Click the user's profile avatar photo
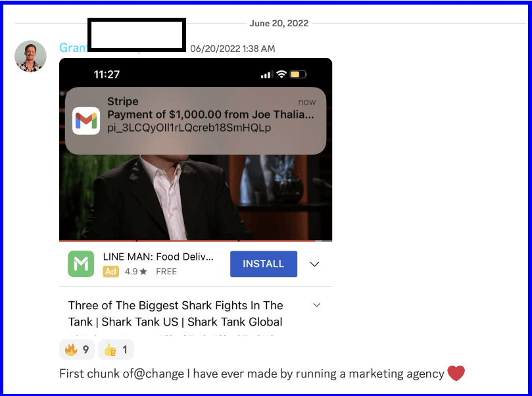The height and width of the screenshot is (396, 532). 30,57
